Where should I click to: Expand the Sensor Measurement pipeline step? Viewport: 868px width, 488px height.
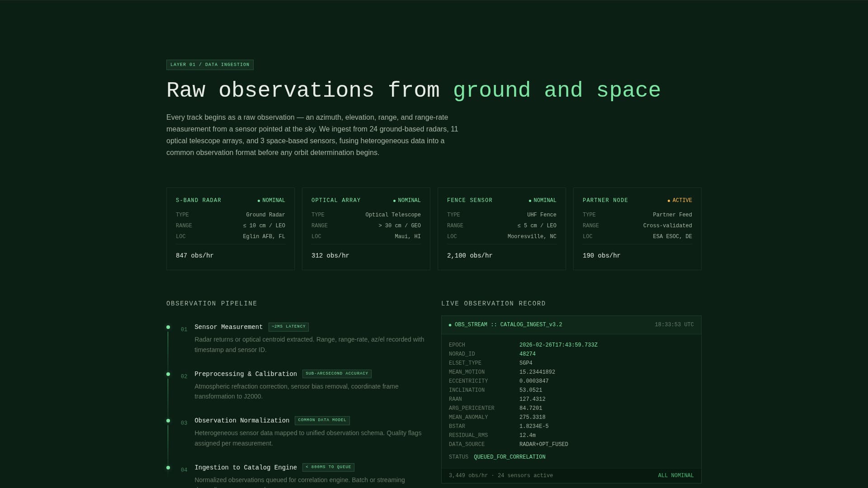(x=228, y=327)
